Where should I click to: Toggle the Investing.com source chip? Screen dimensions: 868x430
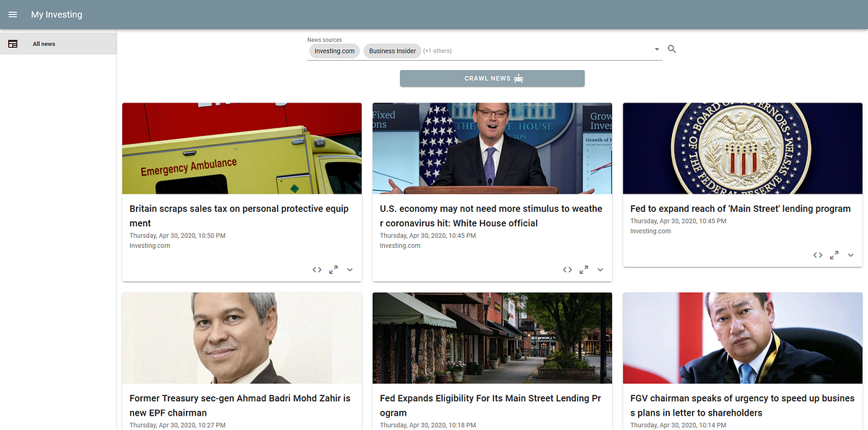pyautogui.click(x=334, y=51)
